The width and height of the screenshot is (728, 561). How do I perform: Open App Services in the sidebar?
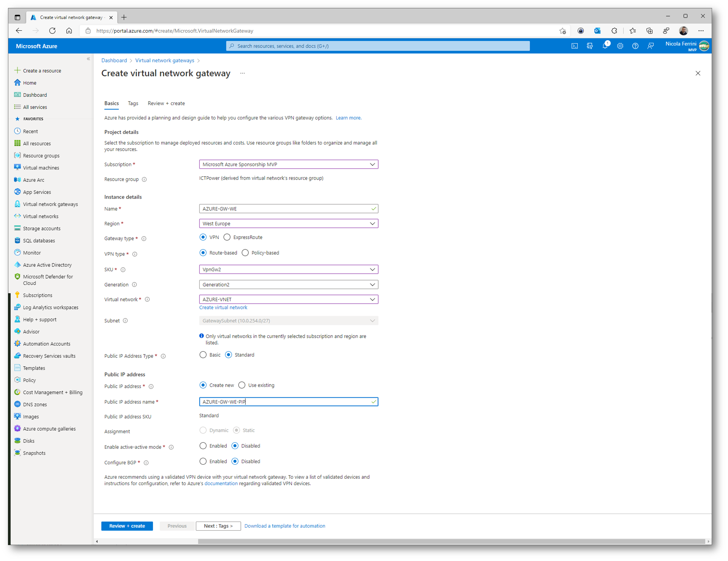tap(37, 192)
